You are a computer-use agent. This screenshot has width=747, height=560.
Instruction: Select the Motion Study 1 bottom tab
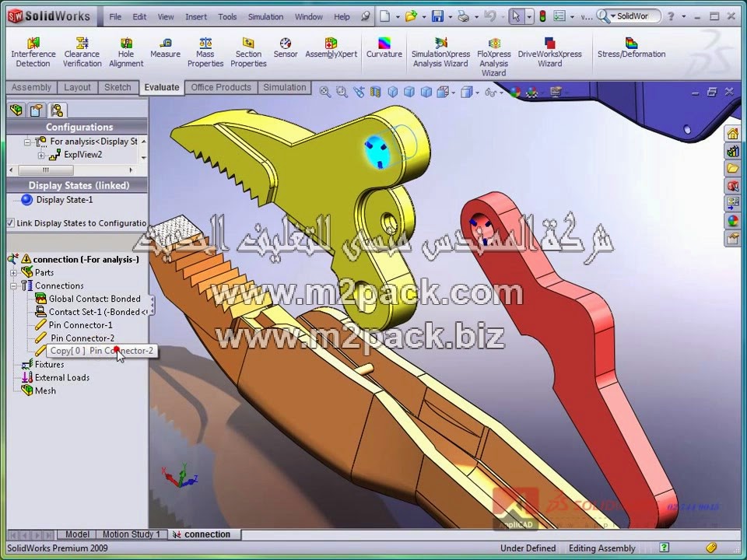click(x=131, y=534)
